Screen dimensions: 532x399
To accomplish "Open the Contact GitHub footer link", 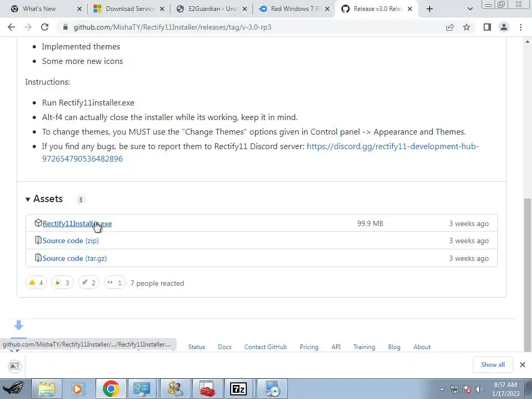I will 265,347.
